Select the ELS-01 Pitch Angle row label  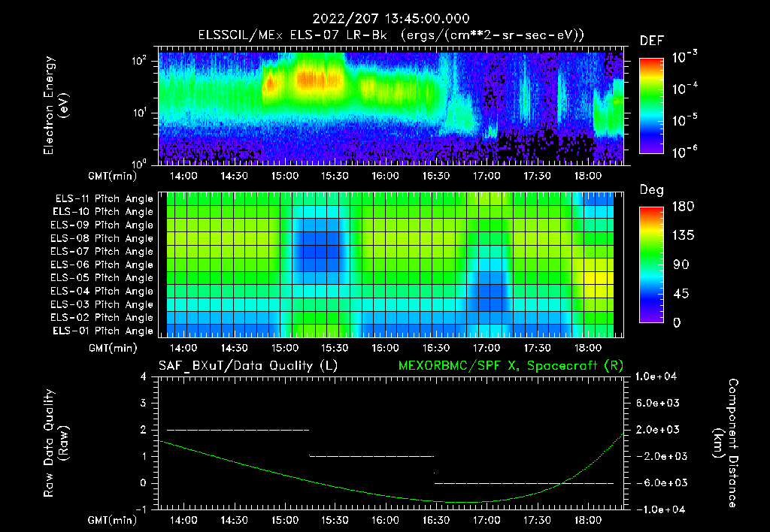click(103, 331)
